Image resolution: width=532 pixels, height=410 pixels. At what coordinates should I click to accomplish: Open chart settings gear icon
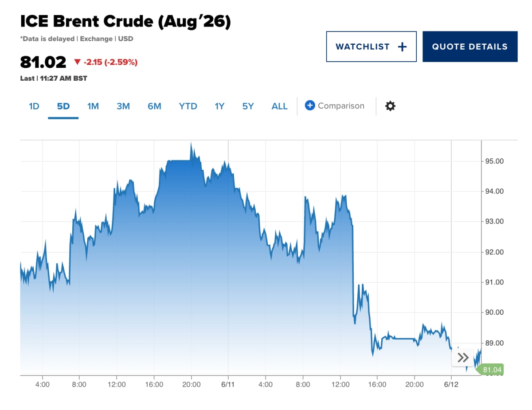pyautogui.click(x=390, y=106)
